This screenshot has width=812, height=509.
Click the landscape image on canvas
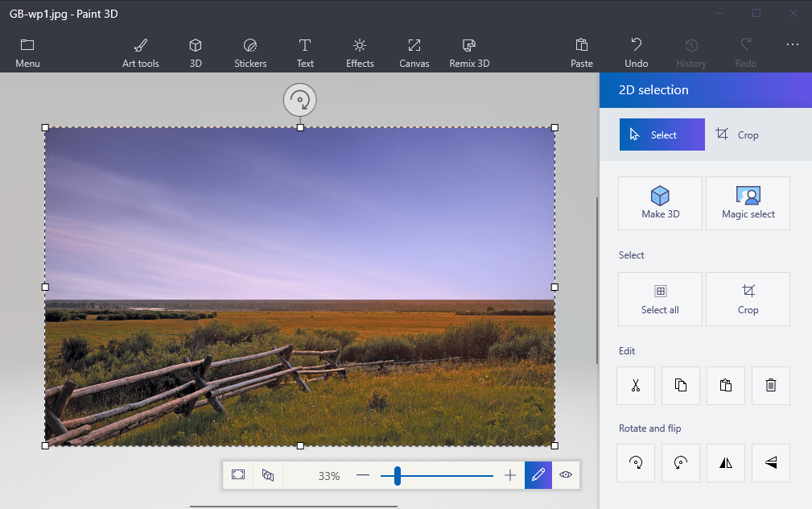[300, 287]
